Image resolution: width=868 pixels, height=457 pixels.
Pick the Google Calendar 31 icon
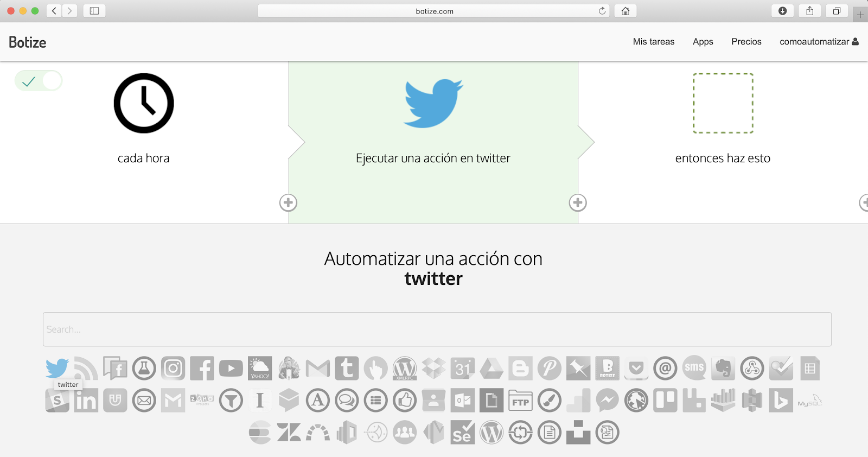coord(463,369)
